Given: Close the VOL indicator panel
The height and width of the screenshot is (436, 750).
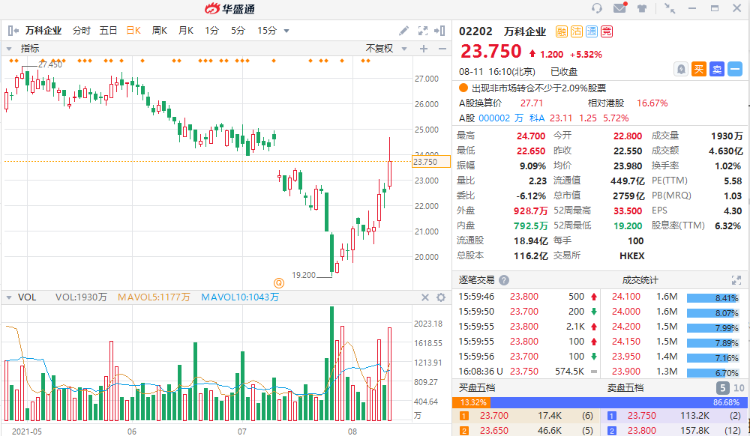Looking at the screenshot, I should coord(425,297).
